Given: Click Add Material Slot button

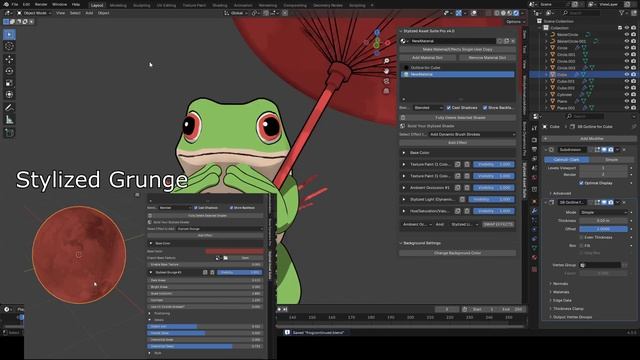Looking at the screenshot, I should tap(427, 58).
